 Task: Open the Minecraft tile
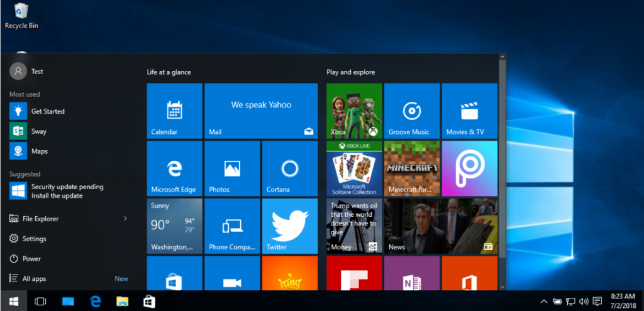(x=411, y=168)
